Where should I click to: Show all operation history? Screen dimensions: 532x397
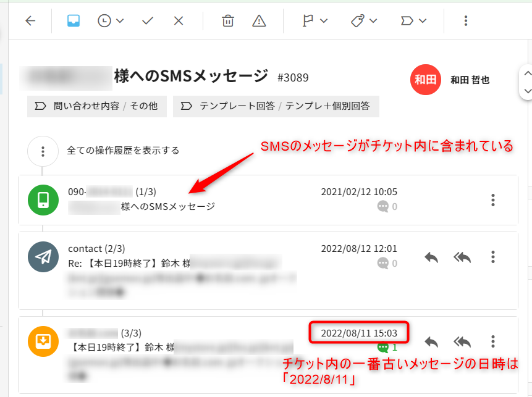pos(43,151)
